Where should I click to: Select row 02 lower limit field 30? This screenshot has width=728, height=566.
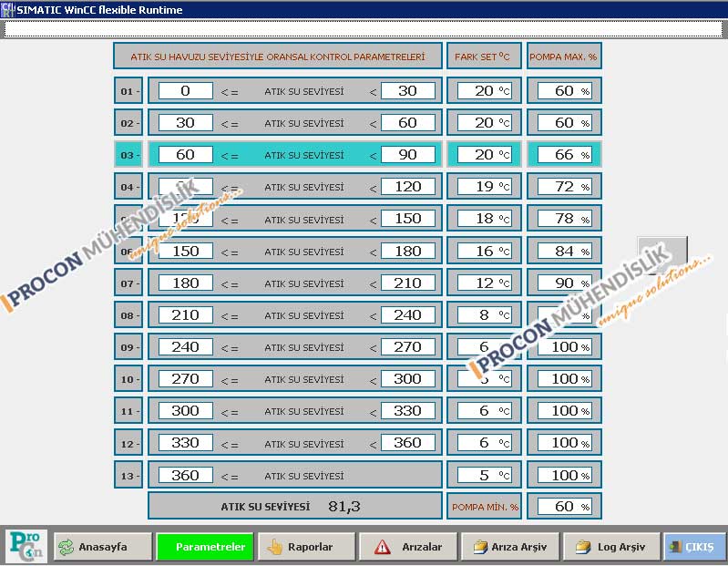click(185, 122)
